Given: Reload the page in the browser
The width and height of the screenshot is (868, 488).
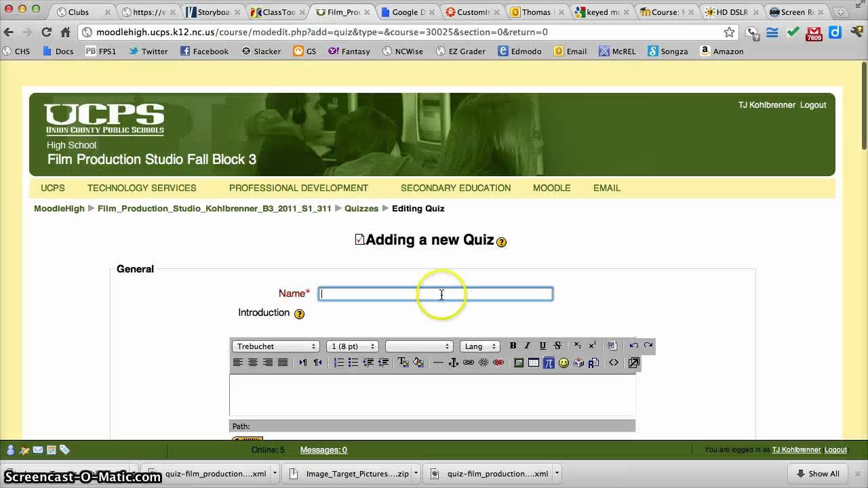Looking at the screenshot, I should [47, 32].
